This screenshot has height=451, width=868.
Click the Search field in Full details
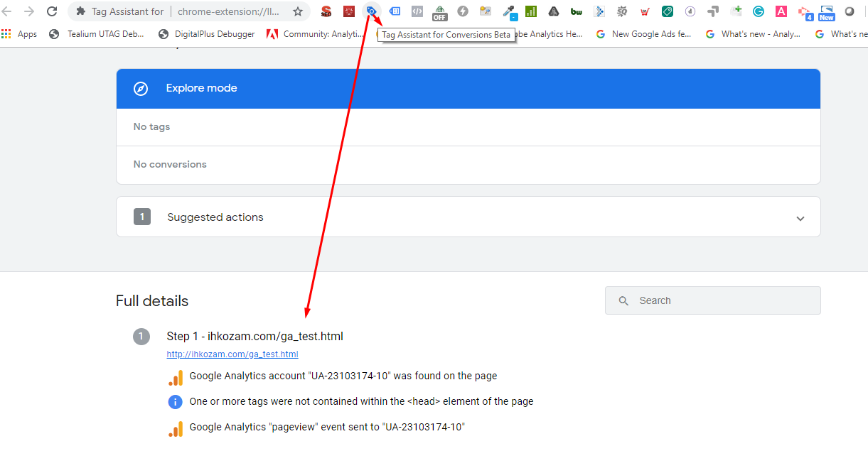(x=712, y=300)
